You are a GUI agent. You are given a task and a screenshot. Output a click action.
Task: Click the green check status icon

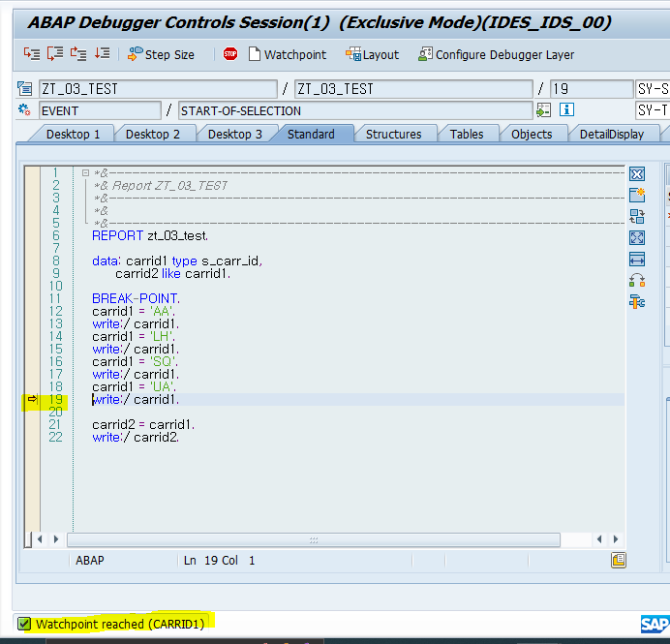(x=24, y=624)
